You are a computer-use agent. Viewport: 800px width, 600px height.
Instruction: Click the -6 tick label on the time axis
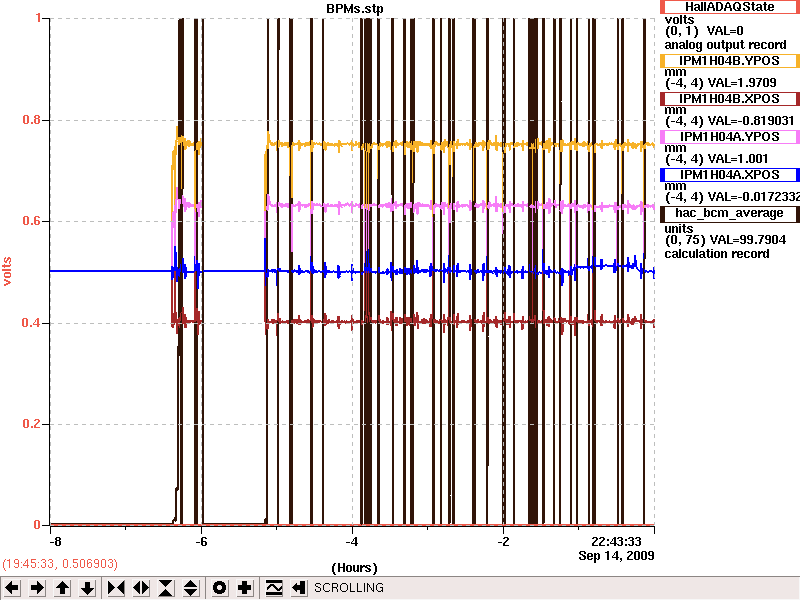[x=201, y=542]
